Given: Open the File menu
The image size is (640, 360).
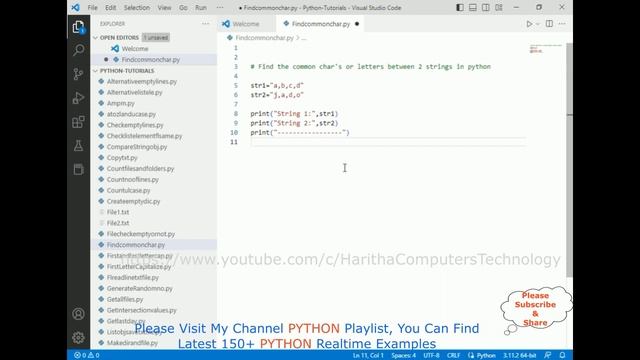Looking at the screenshot, I should click(93, 7).
